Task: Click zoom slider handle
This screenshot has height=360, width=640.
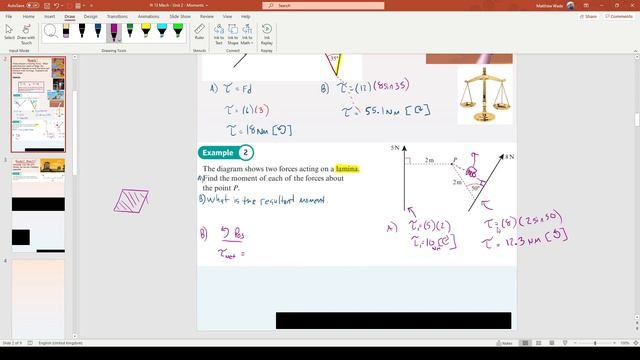Action: tap(595, 343)
